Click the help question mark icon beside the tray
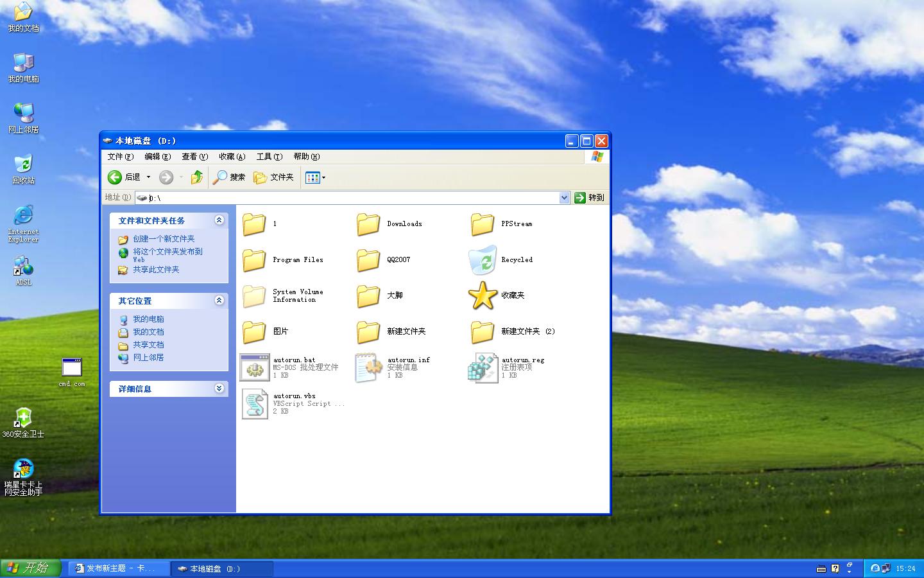This screenshot has height=578, width=924. point(835,568)
